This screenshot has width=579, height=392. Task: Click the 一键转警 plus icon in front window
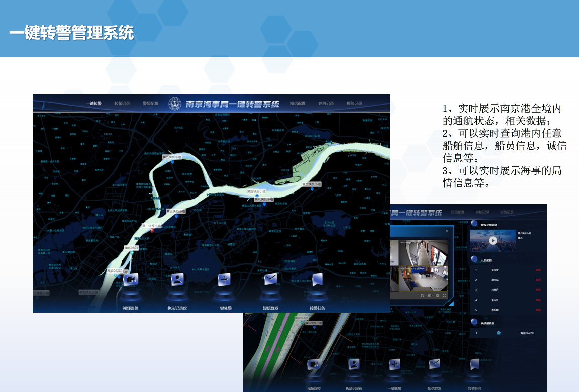coord(224,279)
